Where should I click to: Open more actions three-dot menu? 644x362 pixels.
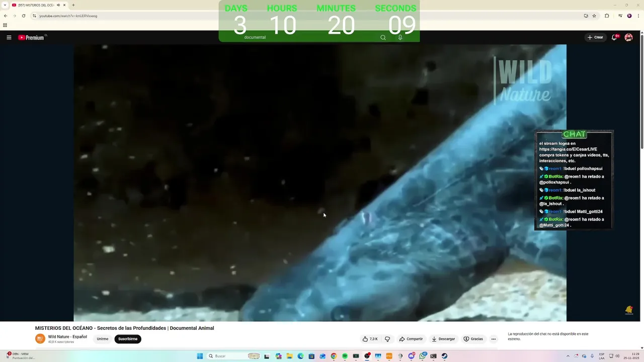pos(494,339)
